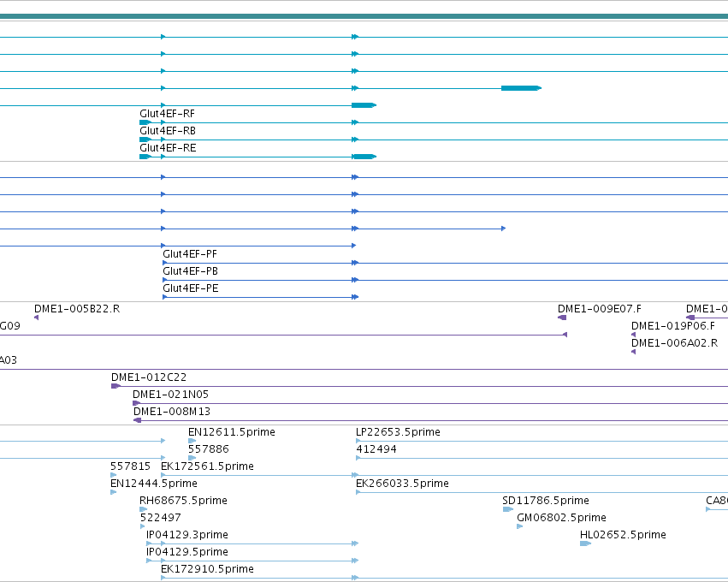Select the EN12611.5prime EST label
Screen dimensions: 728x582
[232, 432]
